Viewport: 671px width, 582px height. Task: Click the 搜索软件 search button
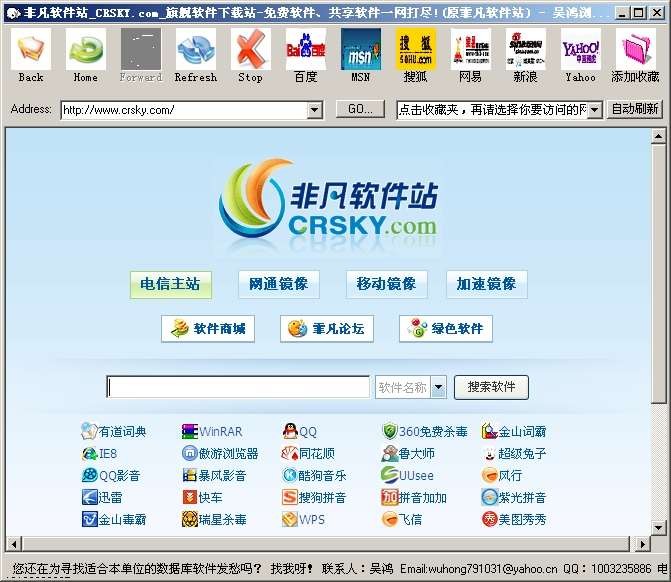[x=491, y=387]
